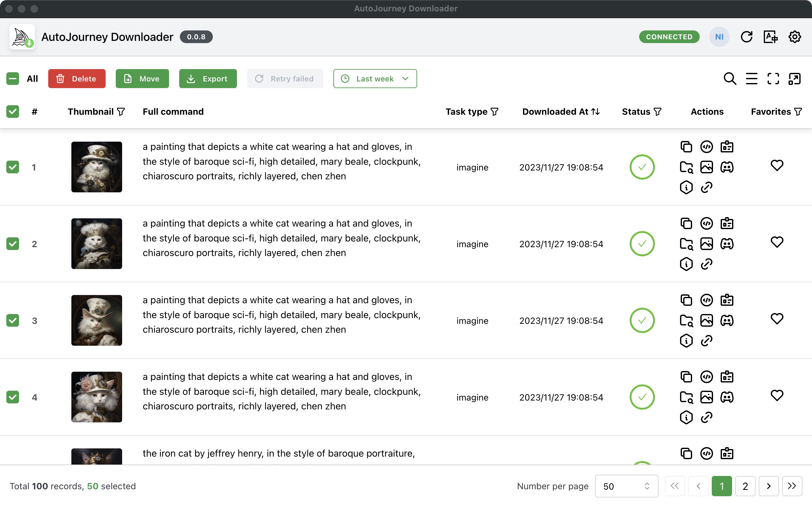Open the Task type column filter
Viewport: 812px width, 507px height.
494,112
